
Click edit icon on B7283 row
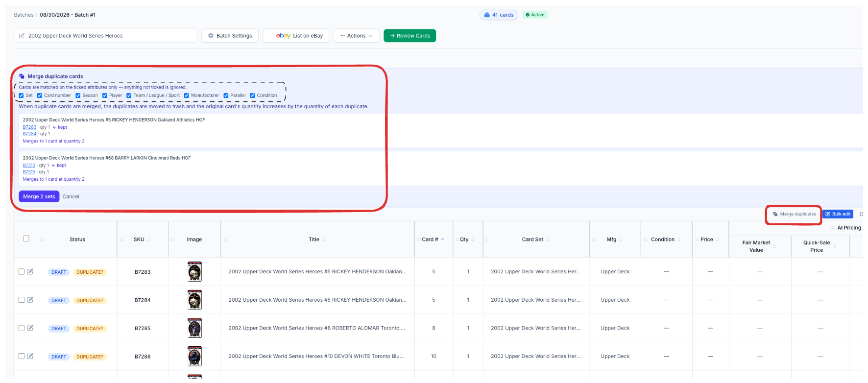[x=30, y=271]
